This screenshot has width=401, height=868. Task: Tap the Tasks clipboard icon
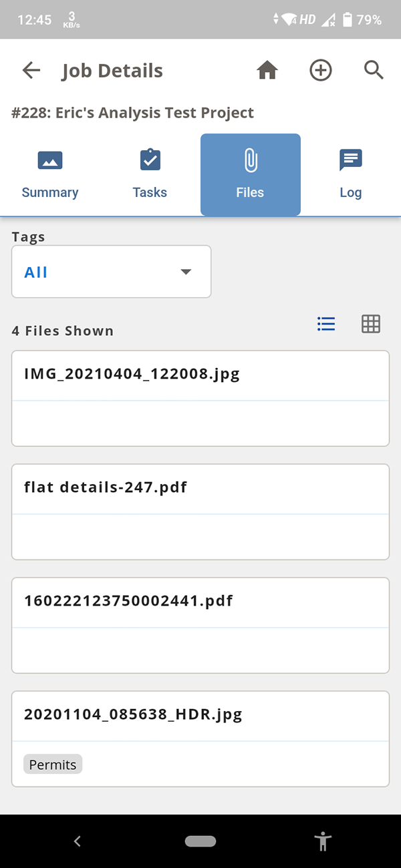pyautogui.click(x=149, y=160)
